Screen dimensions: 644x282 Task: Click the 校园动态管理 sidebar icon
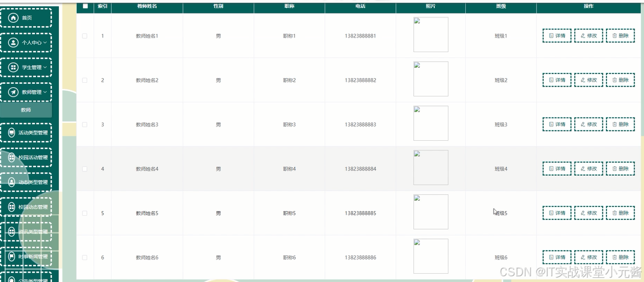pyautogui.click(x=11, y=207)
